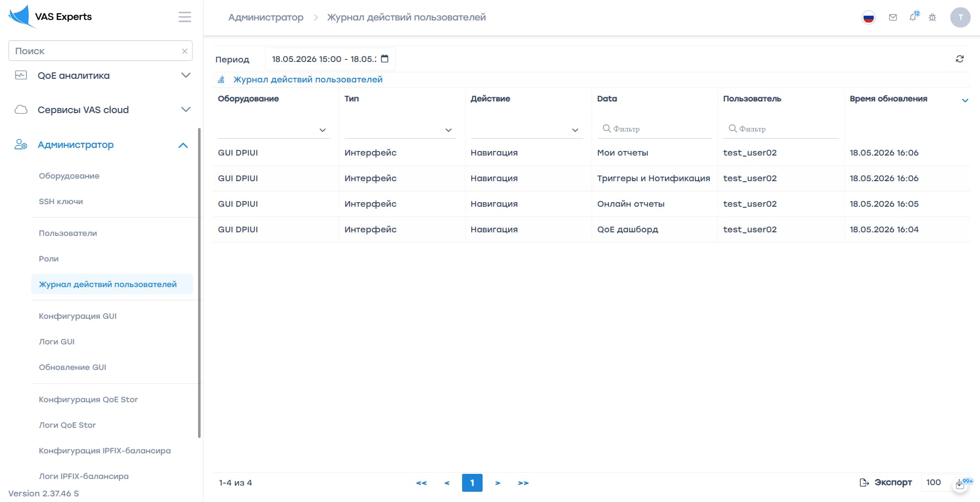
Task: Select the Триггеры и Нотификация cell
Action: pos(654,178)
